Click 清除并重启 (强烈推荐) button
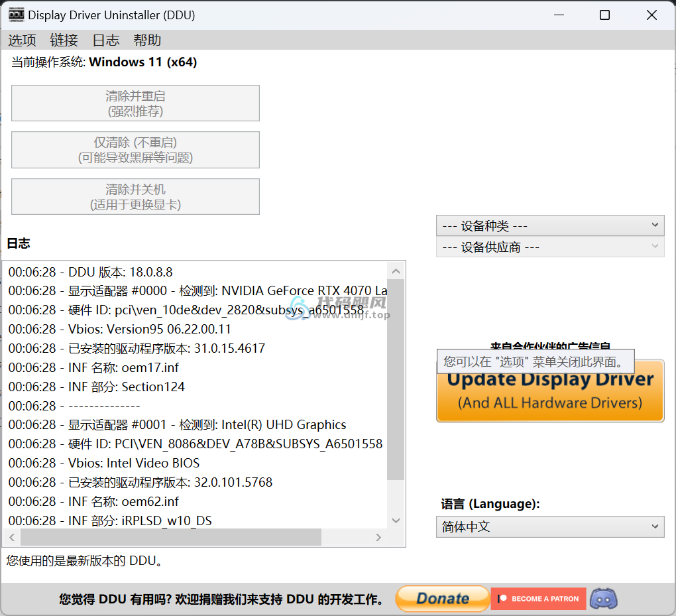676x616 pixels. point(135,103)
